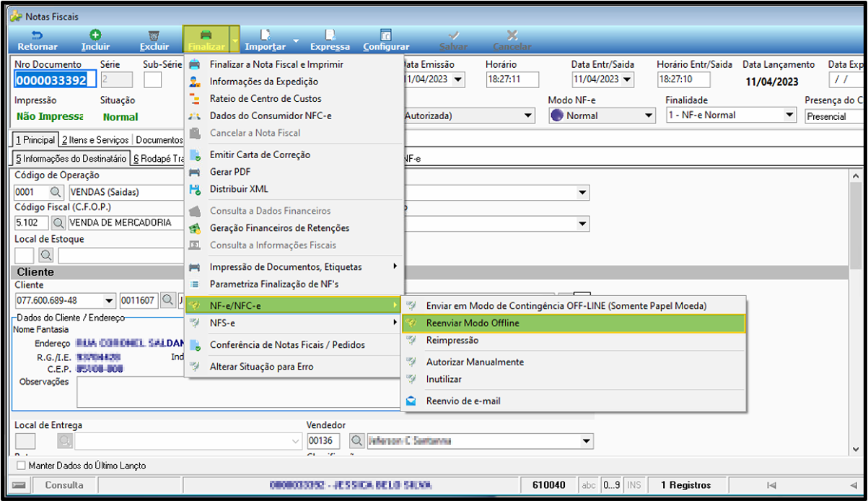Viewport: 868px width, 501px height.
Task: Switch to the Itens e Serviços tab
Action: click(x=95, y=140)
